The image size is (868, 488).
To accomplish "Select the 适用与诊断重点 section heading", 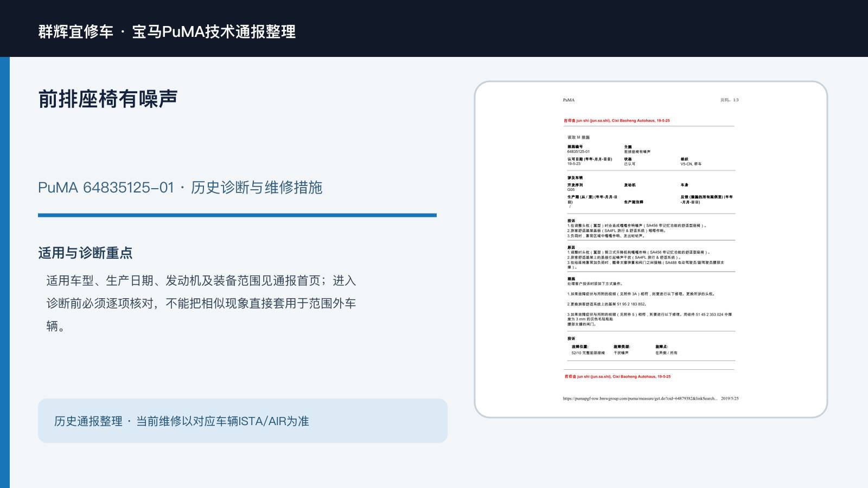I will pyautogui.click(x=85, y=253).
